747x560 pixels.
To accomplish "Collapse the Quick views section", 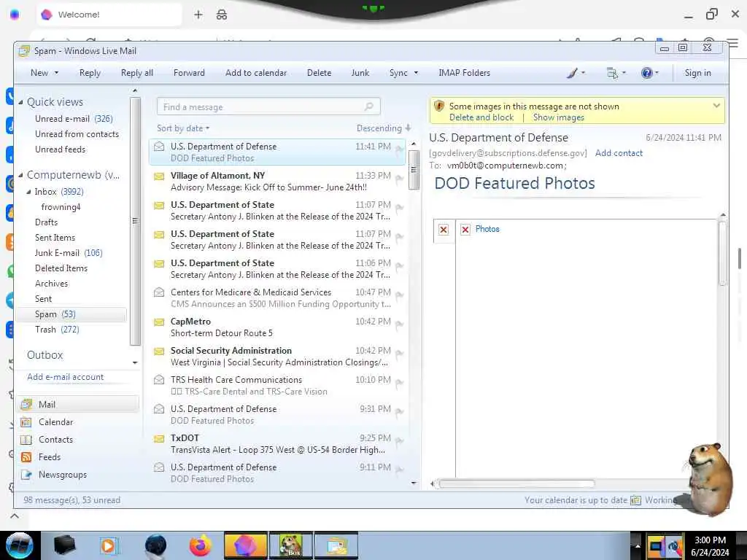I will pyautogui.click(x=20, y=102).
